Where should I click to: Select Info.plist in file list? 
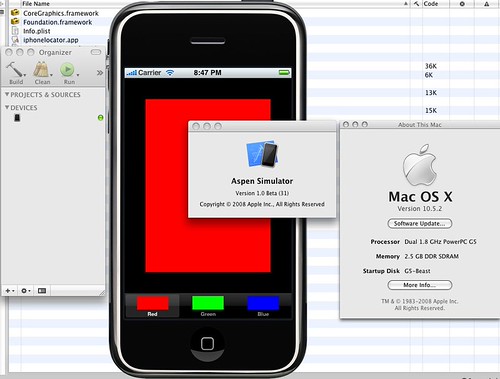coord(37,31)
